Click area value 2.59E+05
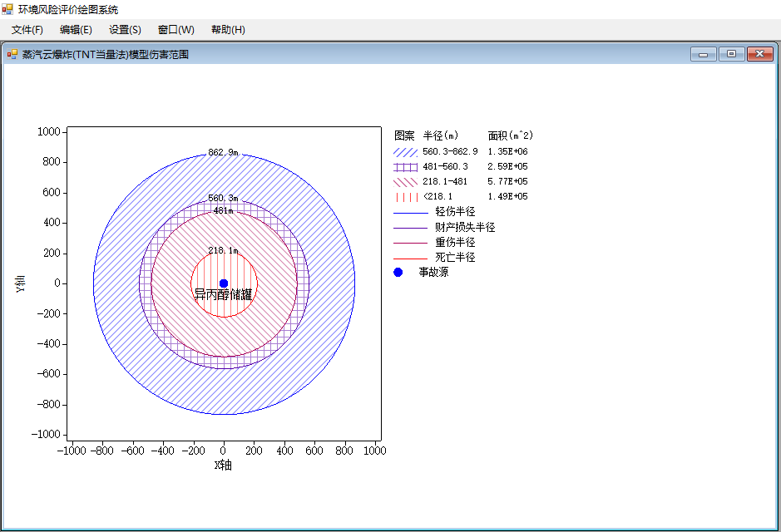Image resolution: width=781 pixels, height=532 pixels. pos(507,166)
